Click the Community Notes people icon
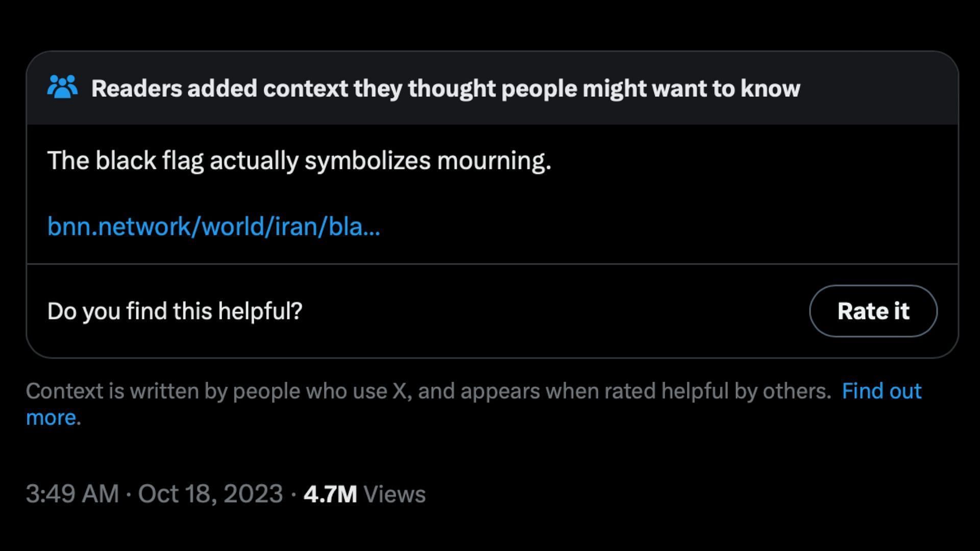Image resolution: width=980 pixels, height=551 pixels. (62, 87)
